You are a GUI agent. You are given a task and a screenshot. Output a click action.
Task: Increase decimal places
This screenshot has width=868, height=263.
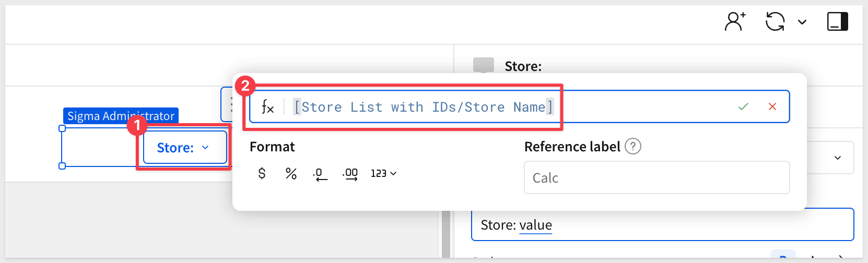[350, 174]
